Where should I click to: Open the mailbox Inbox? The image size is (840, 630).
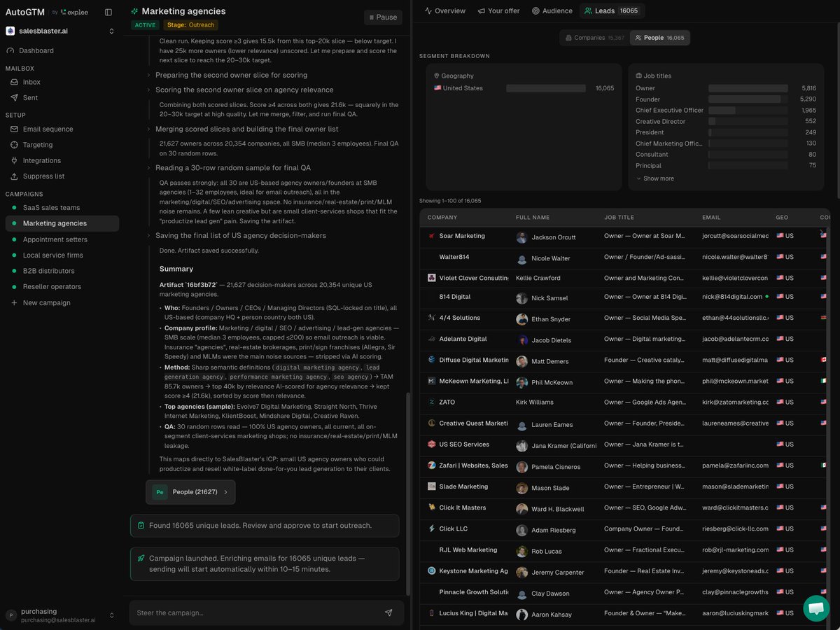pyautogui.click(x=31, y=82)
